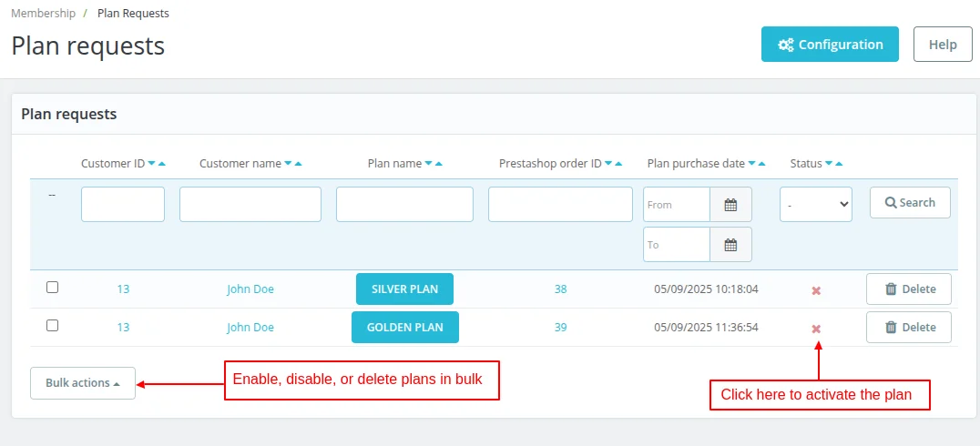Sort Prestashop order ID descending arrow

(x=608, y=164)
